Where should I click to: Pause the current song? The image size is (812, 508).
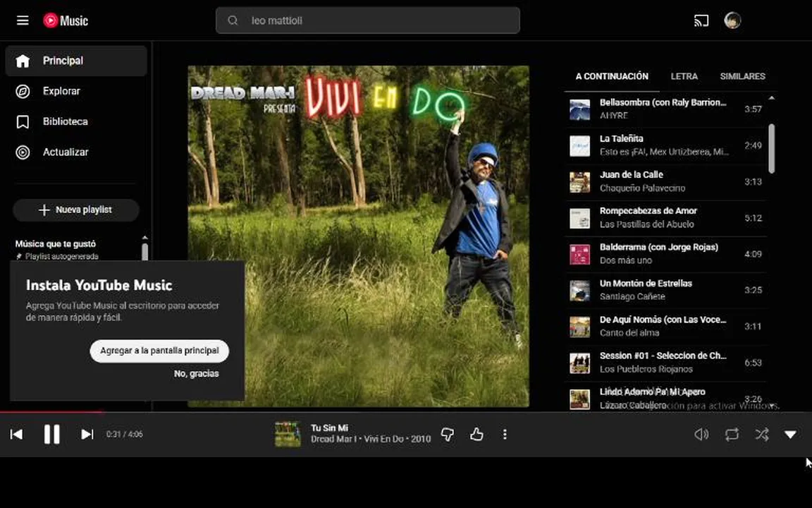tap(51, 435)
